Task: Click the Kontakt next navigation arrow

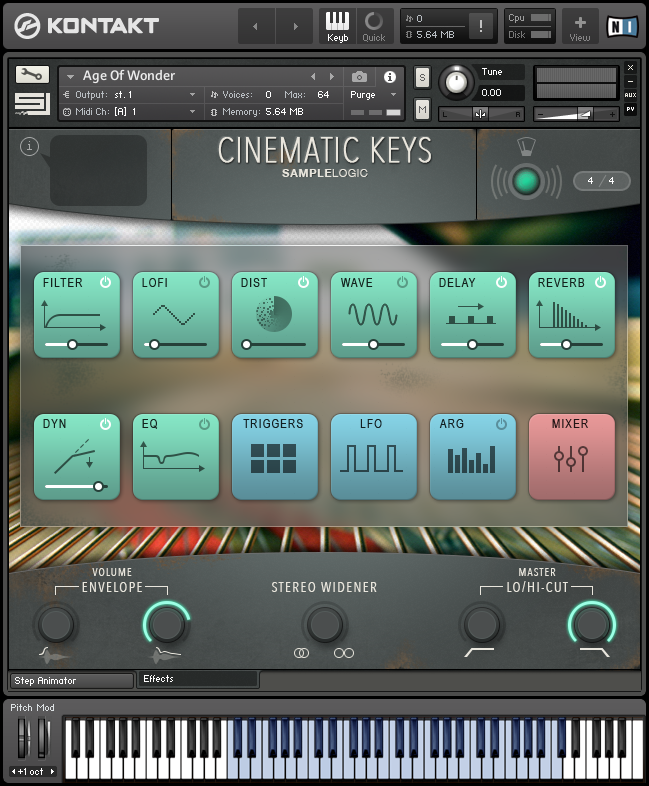Action: 295,26
